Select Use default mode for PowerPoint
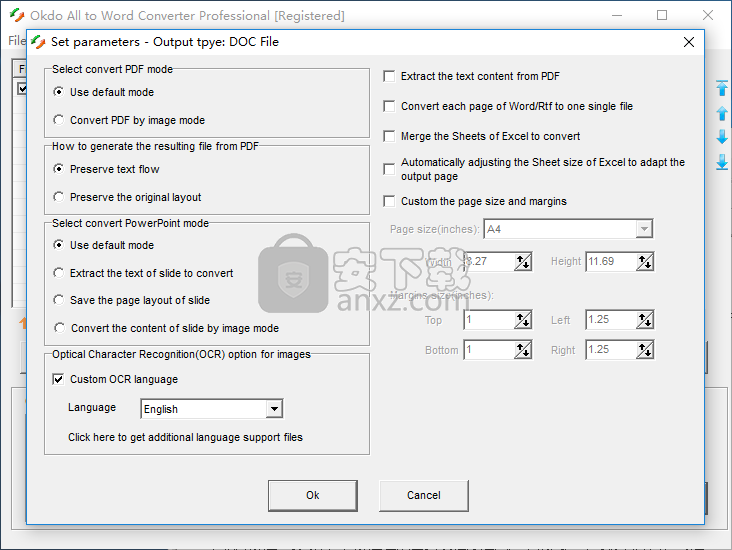The width and height of the screenshot is (732, 550). point(58,245)
